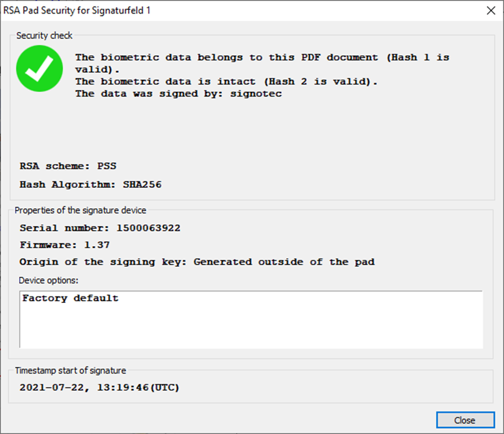
Task: Click the green checkmark validation icon
Action: (39, 69)
